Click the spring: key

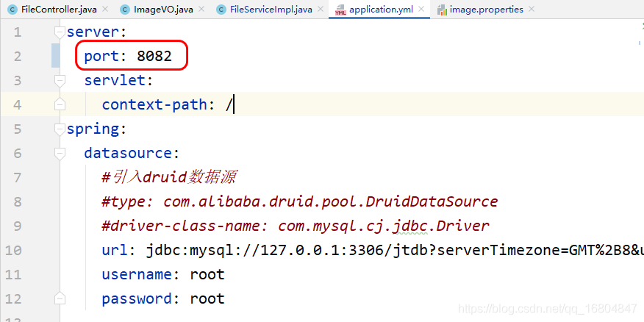97,129
